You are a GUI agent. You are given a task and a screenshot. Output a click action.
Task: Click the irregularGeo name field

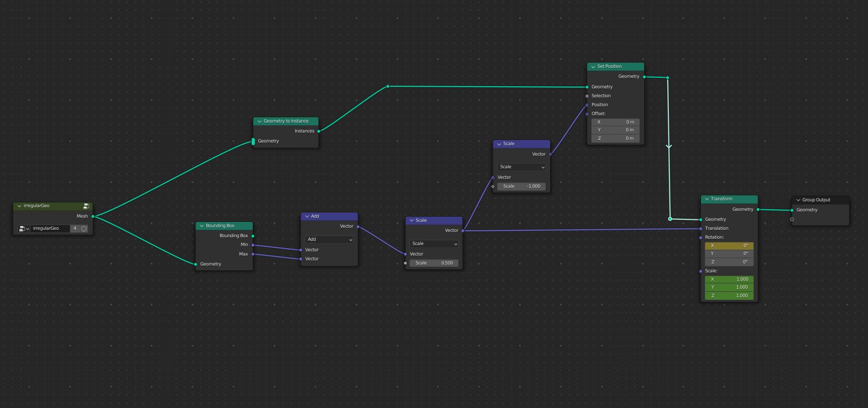point(50,229)
